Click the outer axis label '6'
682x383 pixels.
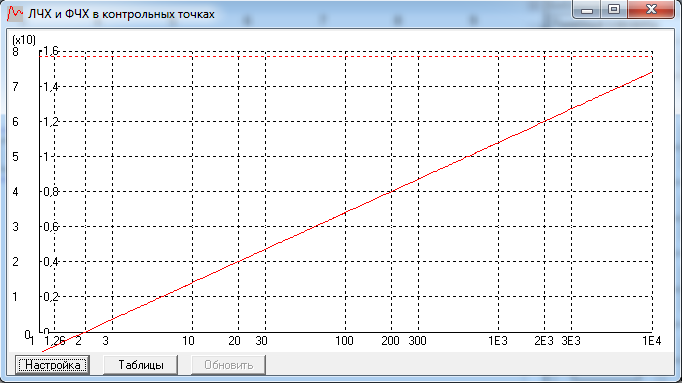[x=15, y=122]
